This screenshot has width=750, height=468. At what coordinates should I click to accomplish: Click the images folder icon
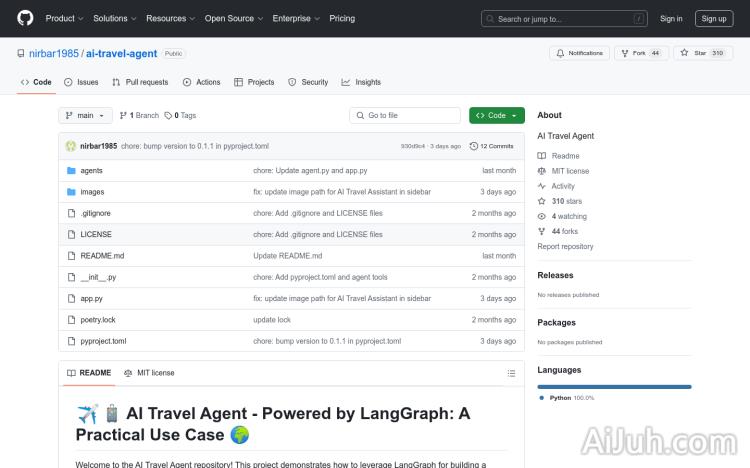pos(71,192)
